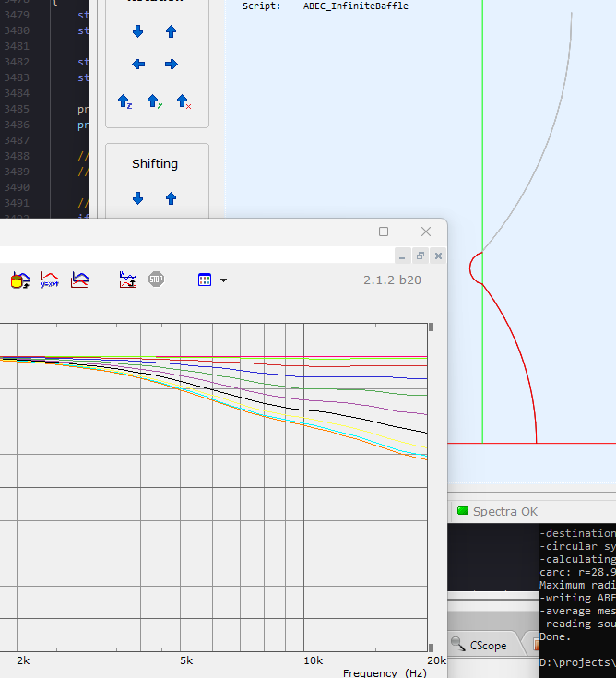
Task: Click the 'Done.' console output line
Action: 555,636
